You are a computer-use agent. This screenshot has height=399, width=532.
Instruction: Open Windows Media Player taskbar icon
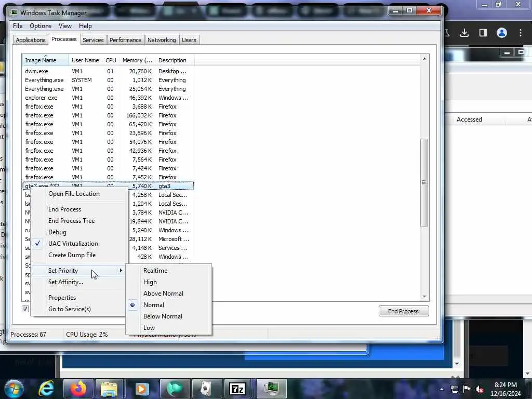click(x=141, y=389)
